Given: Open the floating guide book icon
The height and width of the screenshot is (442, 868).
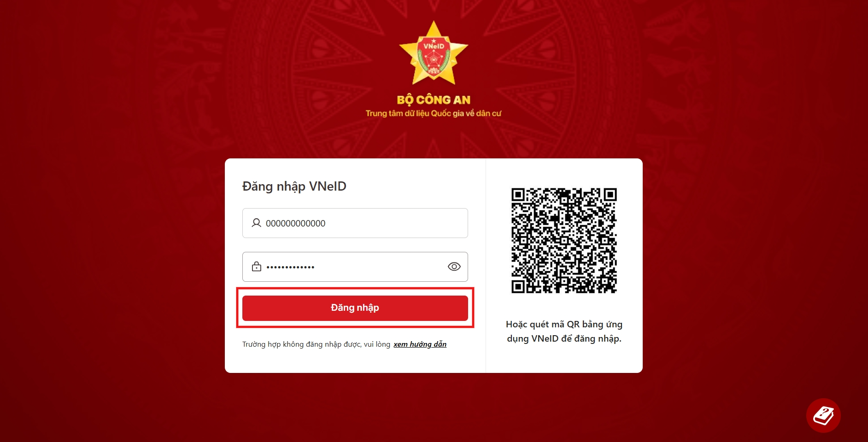Looking at the screenshot, I should pyautogui.click(x=823, y=415).
